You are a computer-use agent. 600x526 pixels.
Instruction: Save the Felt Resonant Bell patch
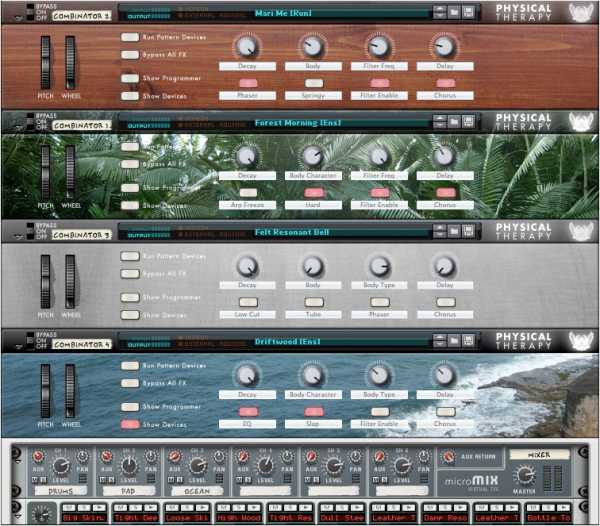tap(468, 231)
